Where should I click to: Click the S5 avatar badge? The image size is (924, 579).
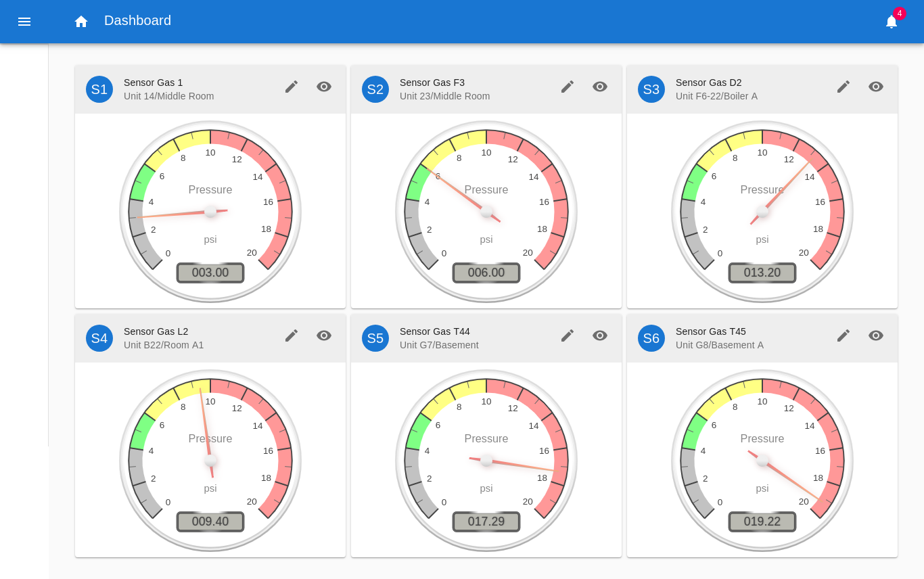[x=375, y=338]
